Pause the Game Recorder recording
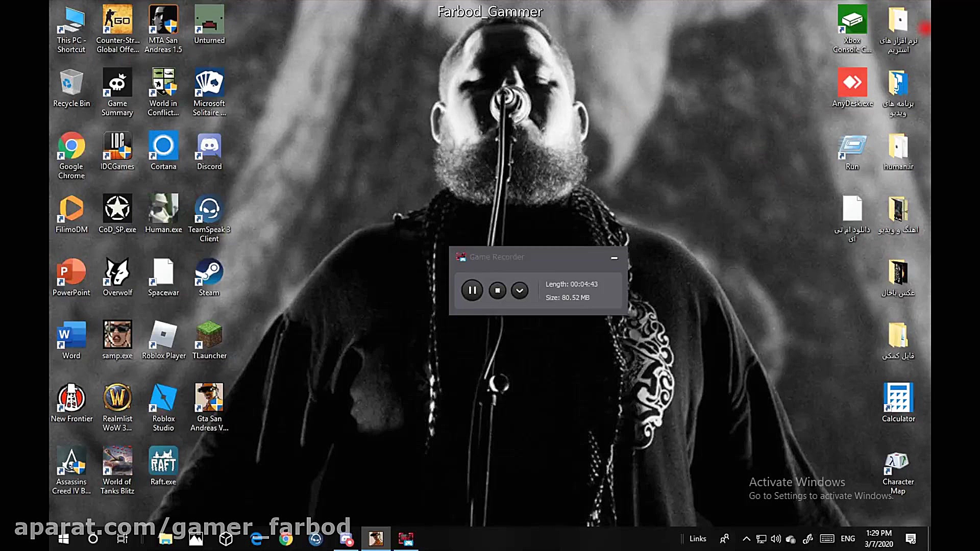 pos(472,290)
